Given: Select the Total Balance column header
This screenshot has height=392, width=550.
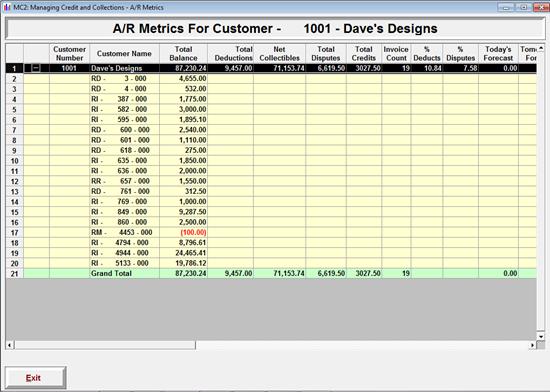Looking at the screenshot, I should [x=183, y=54].
